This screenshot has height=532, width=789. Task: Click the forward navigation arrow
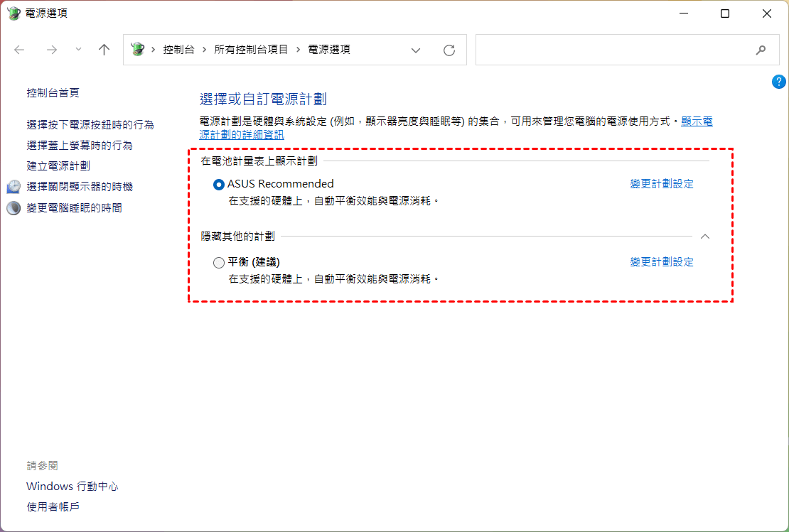[x=51, y=50]
